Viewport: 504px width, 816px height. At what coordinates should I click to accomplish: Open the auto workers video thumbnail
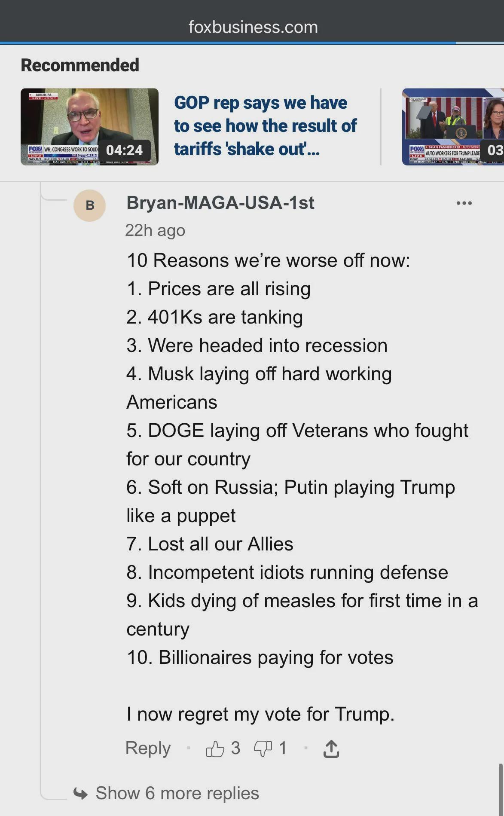[x=453, y=127]
